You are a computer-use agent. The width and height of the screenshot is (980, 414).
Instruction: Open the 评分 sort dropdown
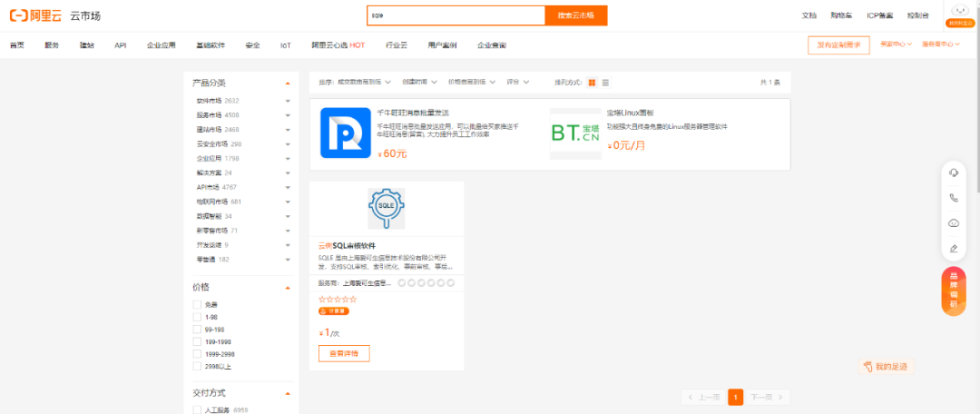coord(518,82)
